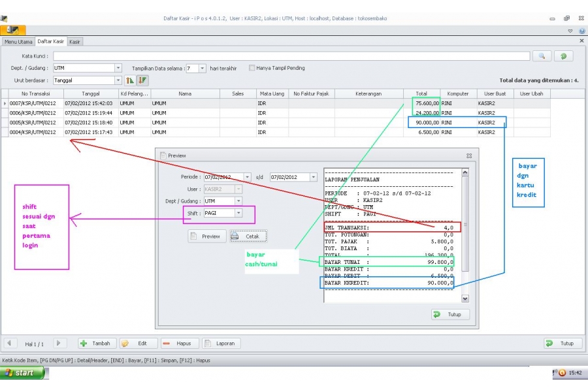Open the Urut berdasar Tanggal dropdown

click(x=118, y=80)
